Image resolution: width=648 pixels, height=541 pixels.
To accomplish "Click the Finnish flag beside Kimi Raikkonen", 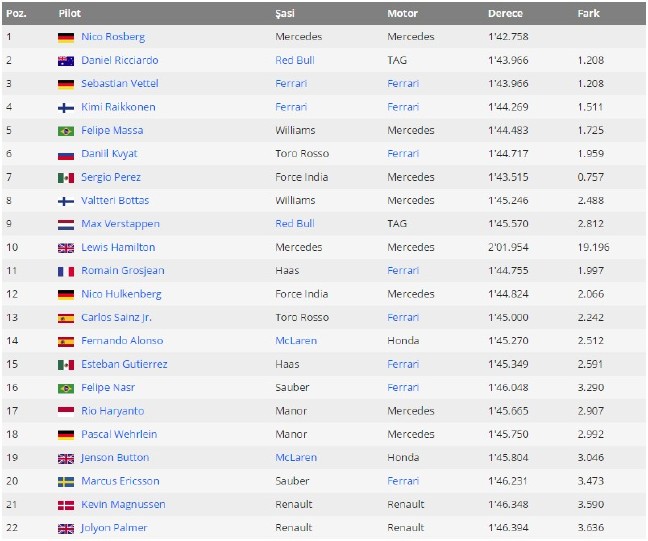I will point(66,107).
